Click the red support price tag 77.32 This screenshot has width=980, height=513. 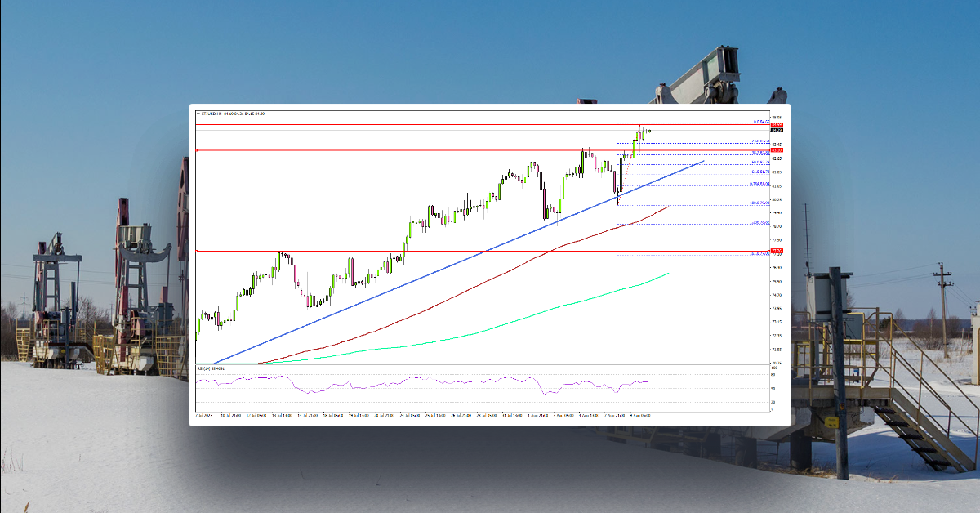pos(776,251)
